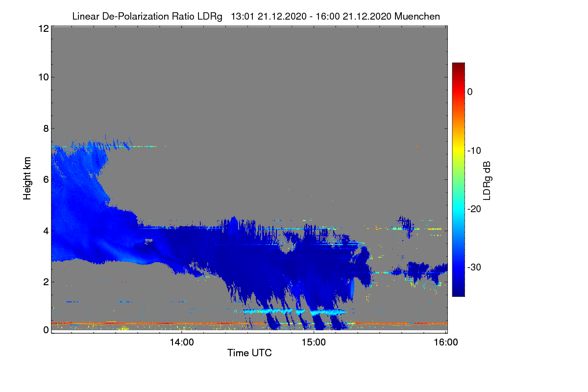Click the 4 km height tick label
The image size is (588, 392).
45,230
